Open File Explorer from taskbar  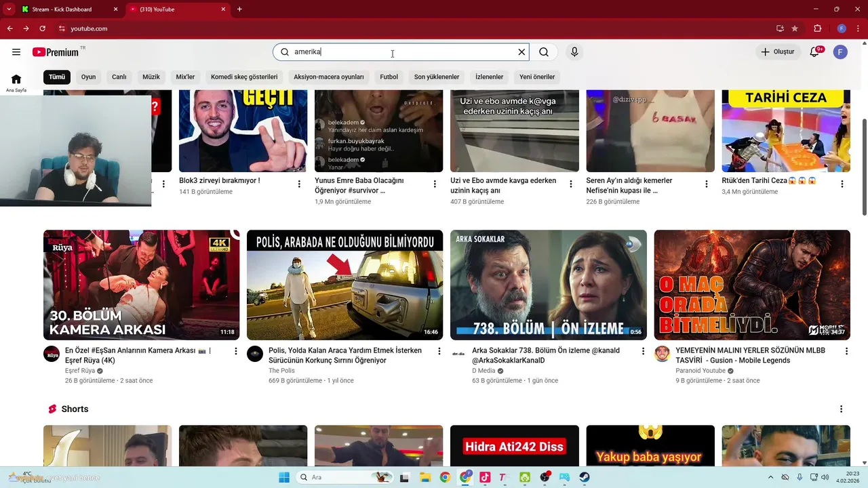[425, 477]
